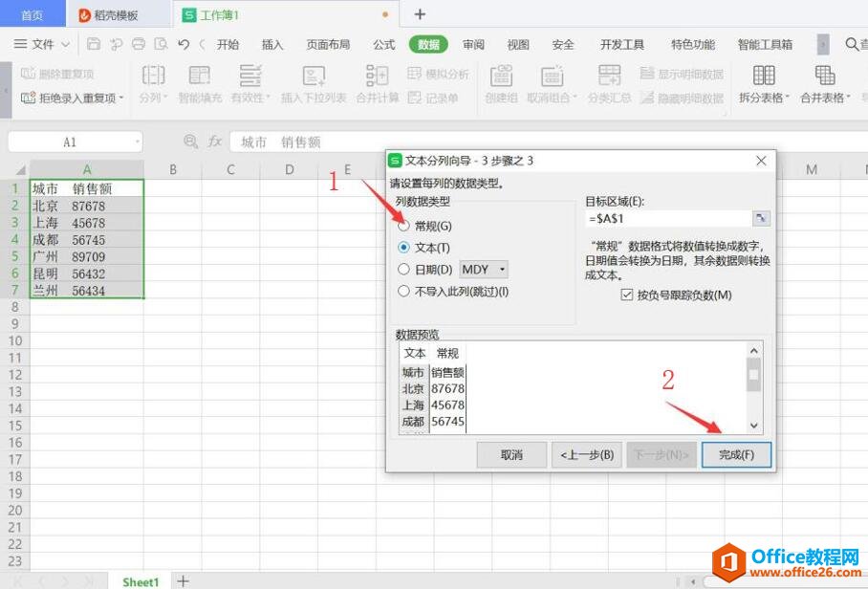Viewport: 868px width, 589px height.
Task: Open the 页面布局 ribbon tab
Action: [328, 44]
